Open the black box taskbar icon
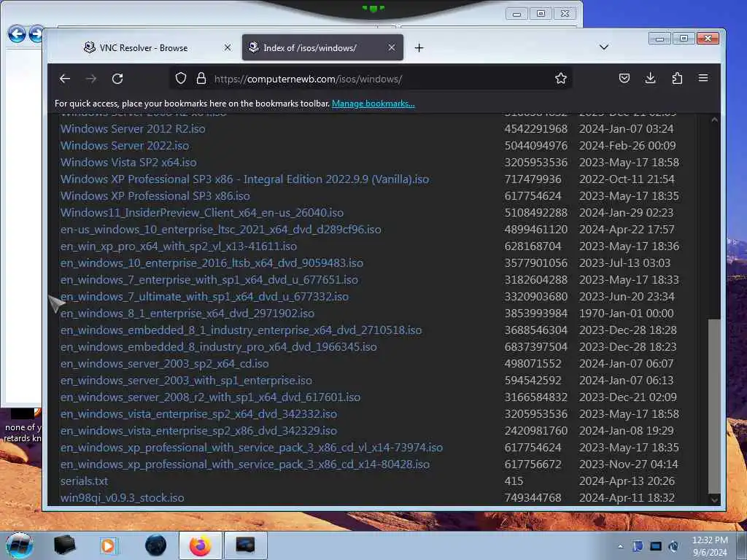This screenshot has width=747, height=560. 64,545
